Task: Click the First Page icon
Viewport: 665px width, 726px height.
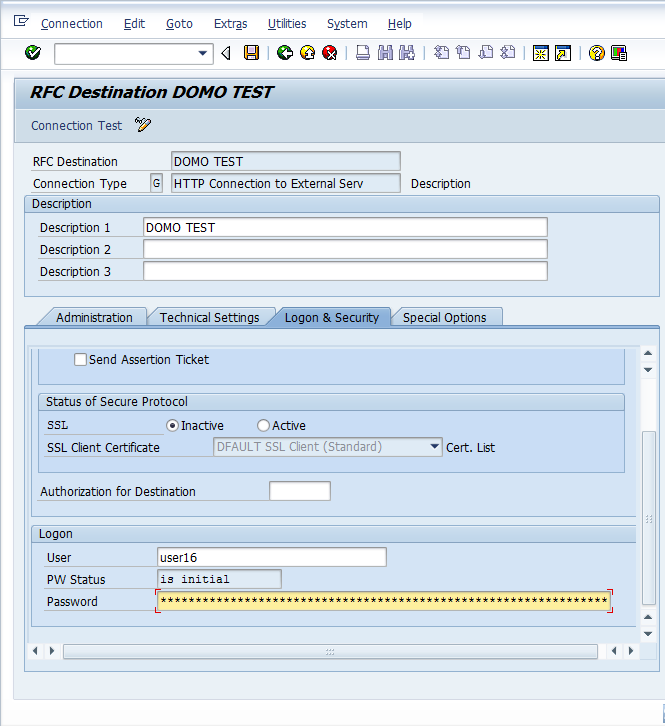Action: [x=441, y=53]
